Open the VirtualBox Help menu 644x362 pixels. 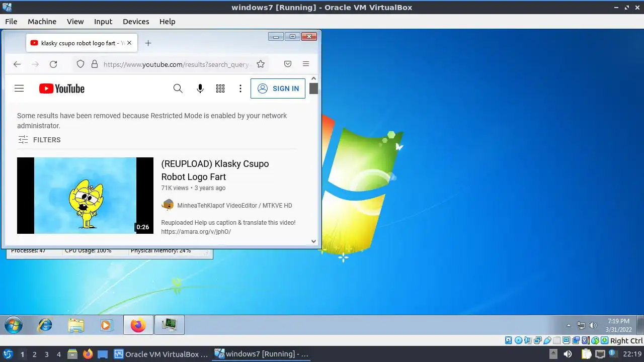(x=167, y=21)
